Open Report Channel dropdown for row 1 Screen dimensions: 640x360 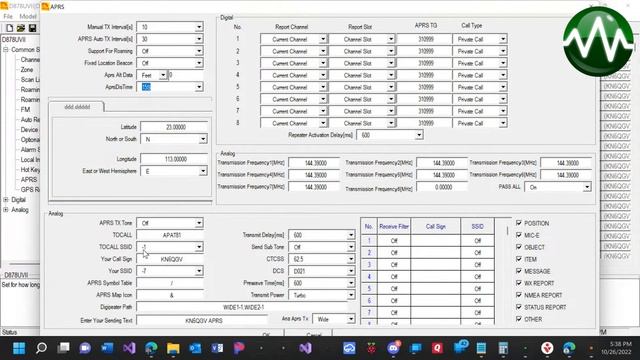[323, 39]
